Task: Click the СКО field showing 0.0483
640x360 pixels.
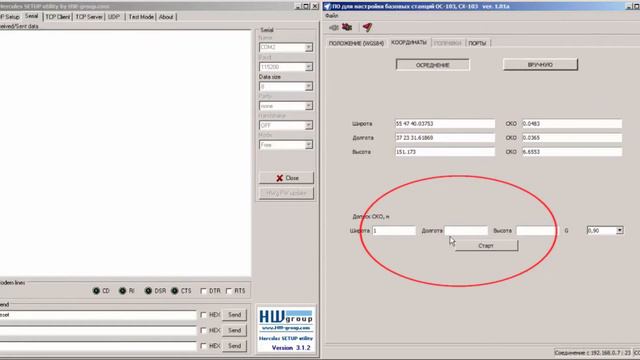Action: coord(572,124)
